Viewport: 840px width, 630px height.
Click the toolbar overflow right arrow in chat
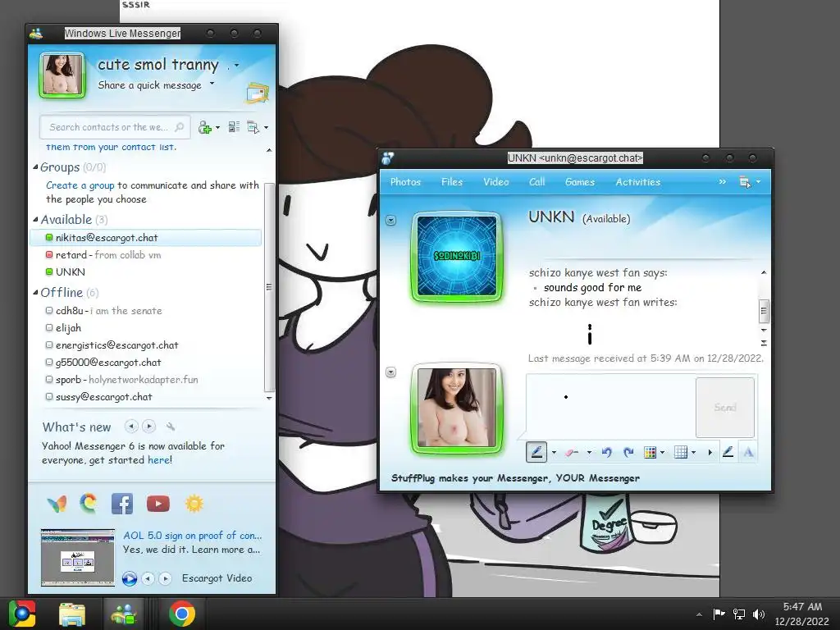(710, 453)
